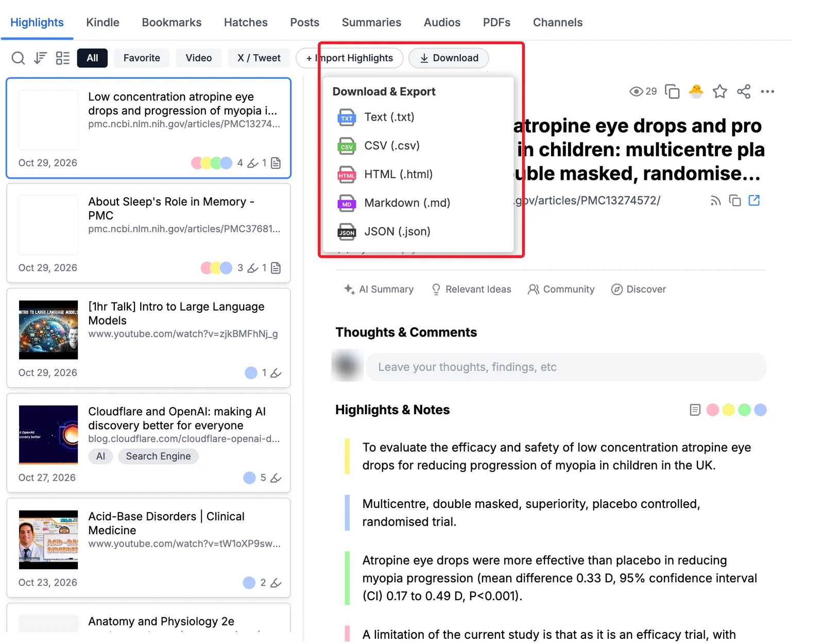Open Acid-Base Disorders video thumbnail
Image resolution: width=824 pixels, height=644 pixels.
tap(48, 539)
